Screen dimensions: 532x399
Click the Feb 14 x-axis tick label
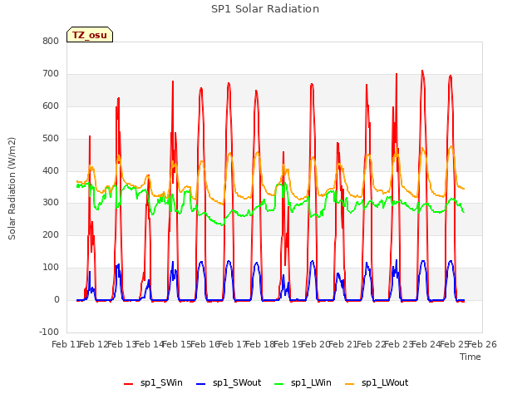coord(150,344)
